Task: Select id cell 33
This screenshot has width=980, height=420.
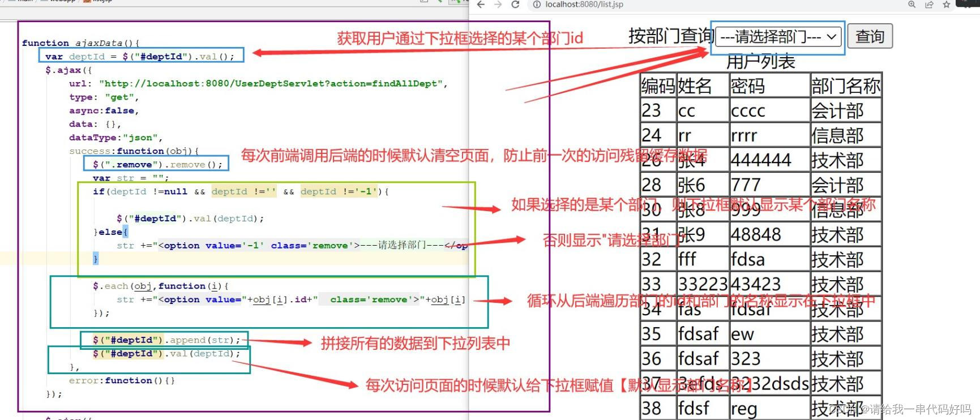Action: (x=658, y=284)
